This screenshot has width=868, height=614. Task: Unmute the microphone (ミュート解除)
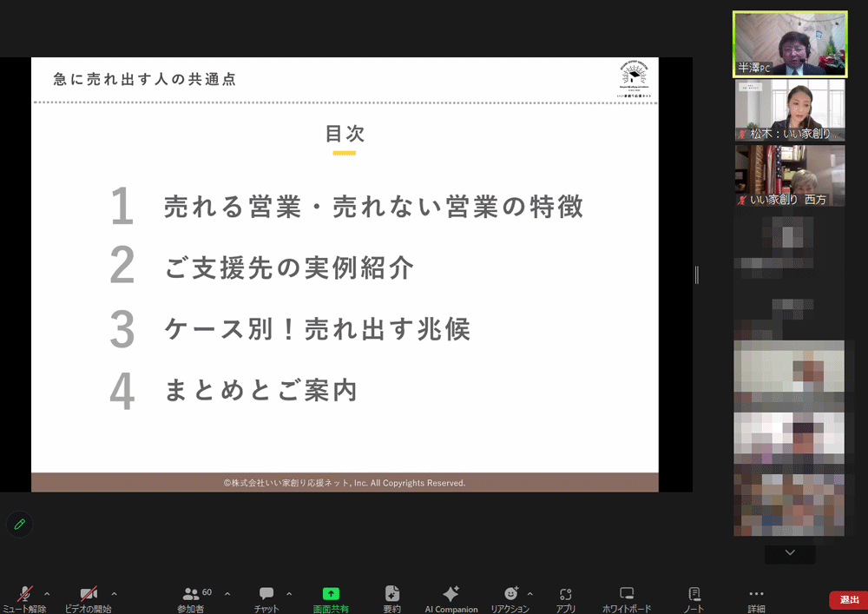[24, 595]
